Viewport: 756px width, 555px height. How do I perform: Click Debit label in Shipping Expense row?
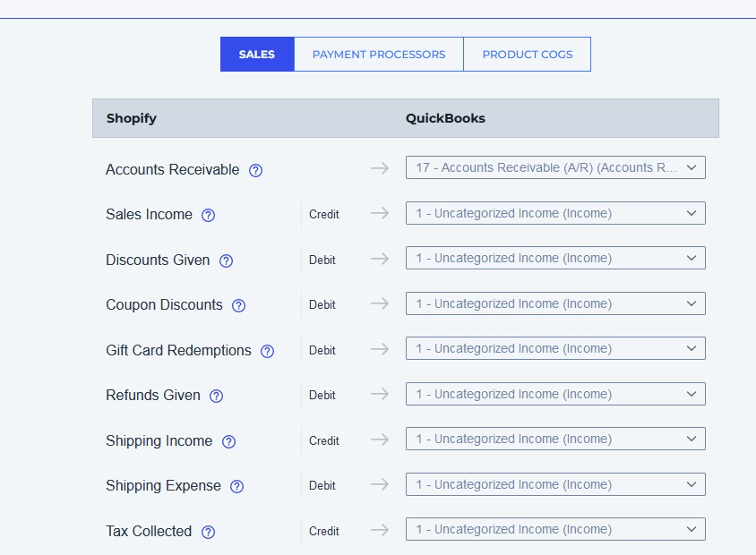click(322, 485)
